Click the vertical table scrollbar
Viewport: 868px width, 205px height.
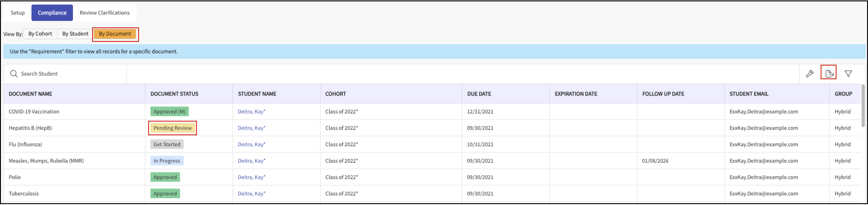click(863, 106)
